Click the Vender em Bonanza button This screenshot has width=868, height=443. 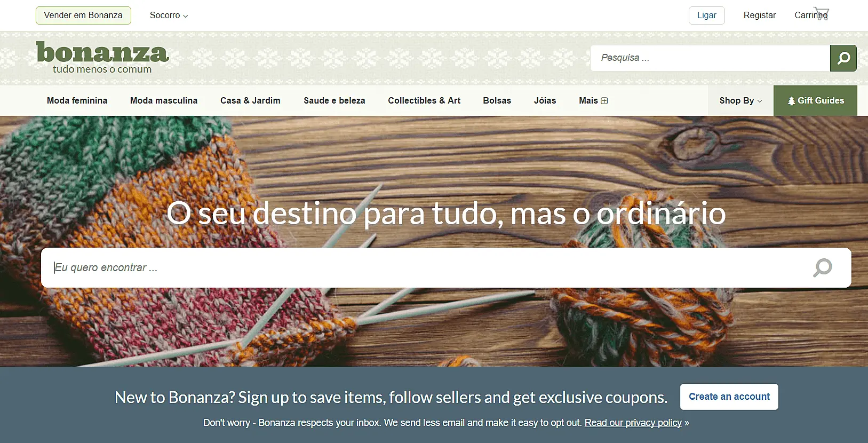point(83,15)
